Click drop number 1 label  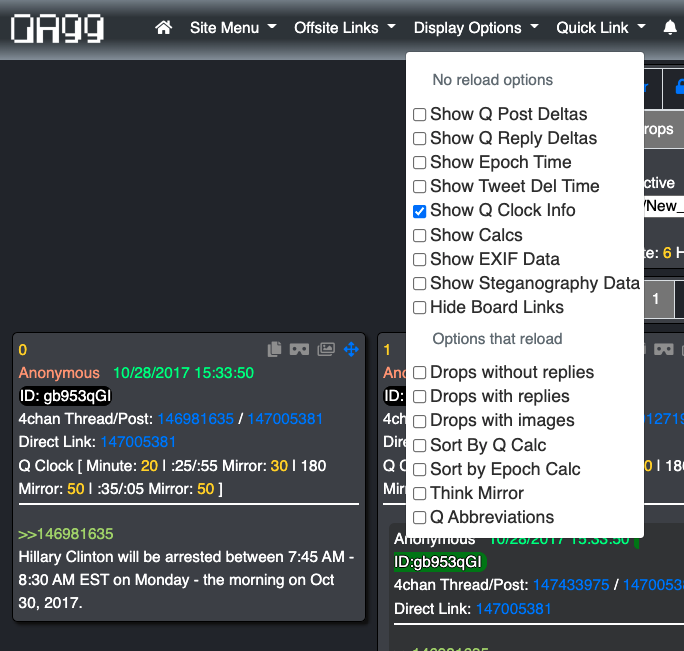(x=387, y=350)
